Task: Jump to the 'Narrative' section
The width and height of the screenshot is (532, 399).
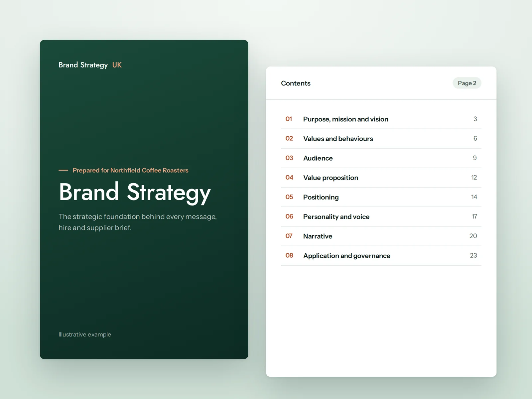Action: coord(381,236)
